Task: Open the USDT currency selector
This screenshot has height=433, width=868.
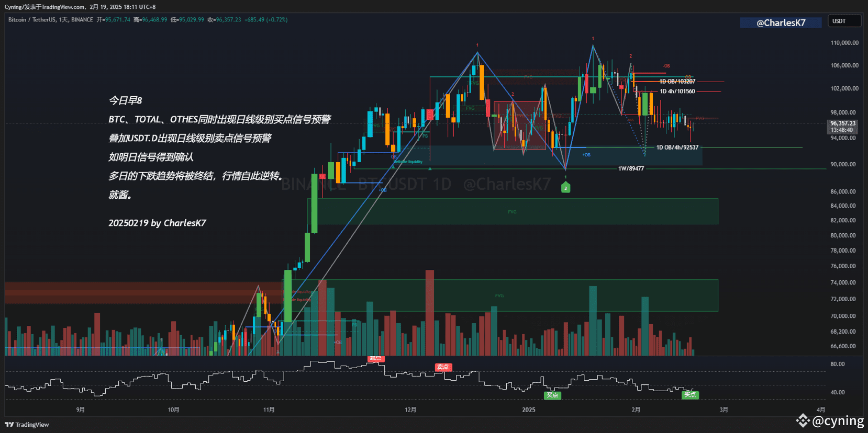Action: click(844, 21)
